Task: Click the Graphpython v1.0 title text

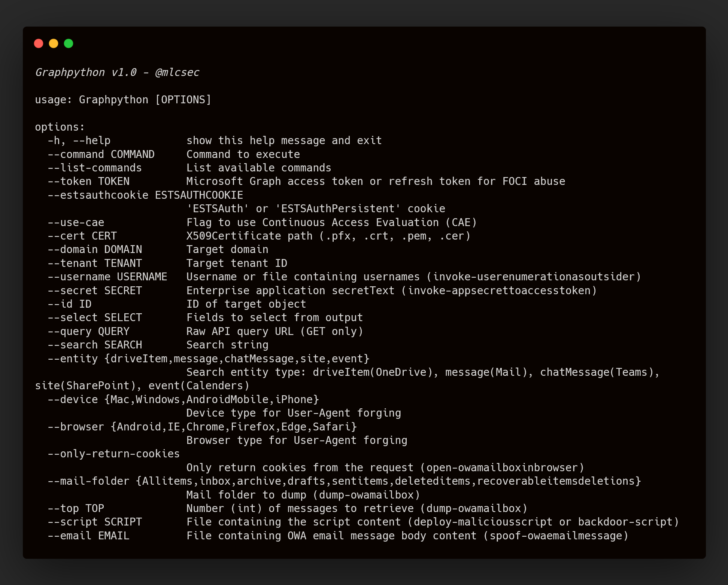Action: click(86, 72)
